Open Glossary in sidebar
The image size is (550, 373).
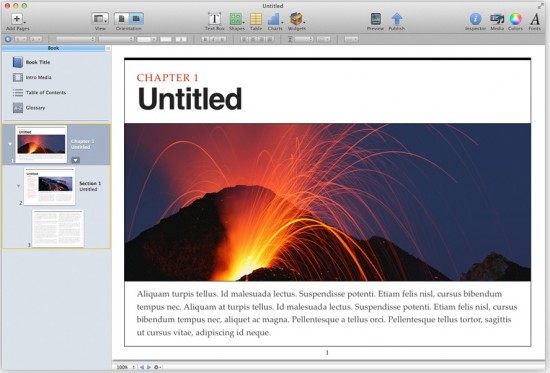[x=29, y=108]
